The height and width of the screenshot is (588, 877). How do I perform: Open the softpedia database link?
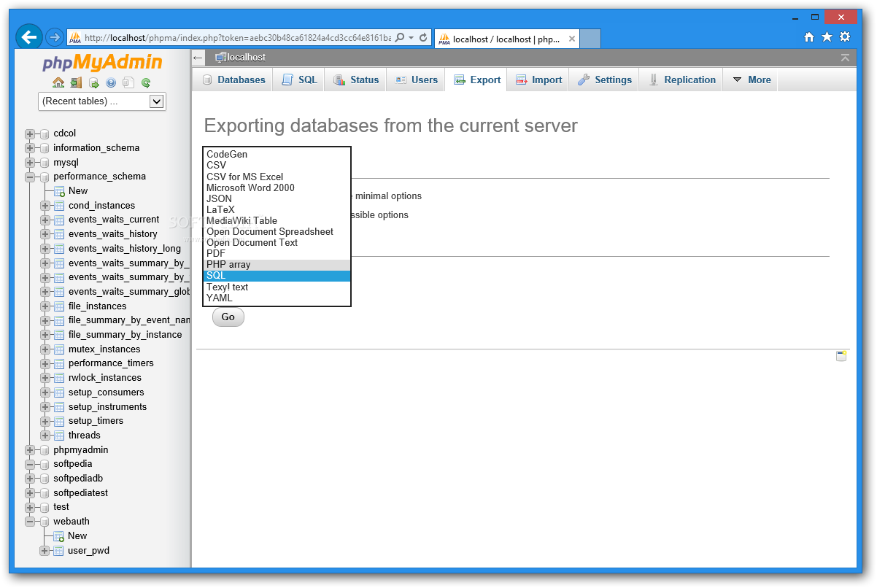73,464
